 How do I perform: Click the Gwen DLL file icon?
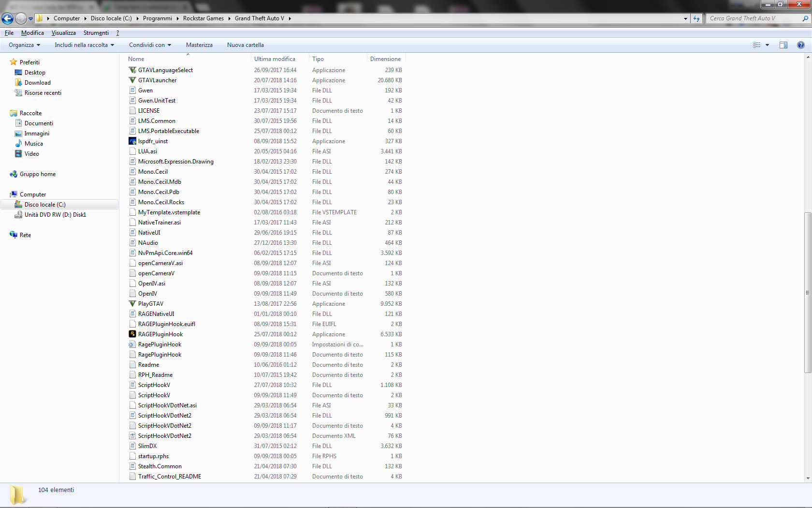(132, 90)
